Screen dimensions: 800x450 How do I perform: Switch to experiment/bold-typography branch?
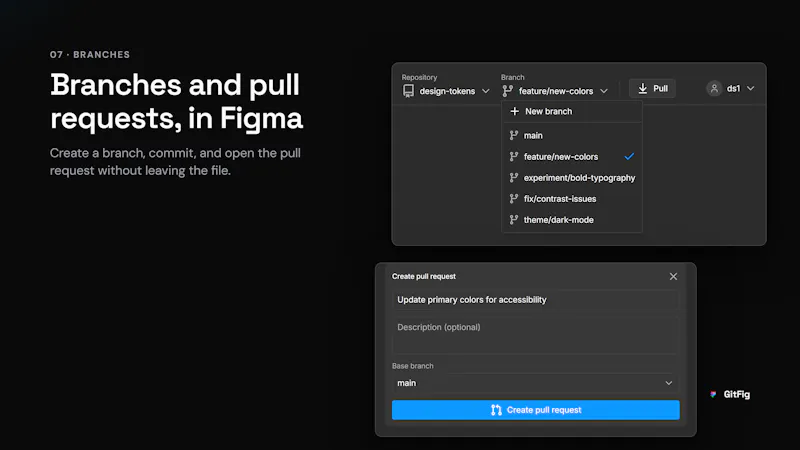572,178
